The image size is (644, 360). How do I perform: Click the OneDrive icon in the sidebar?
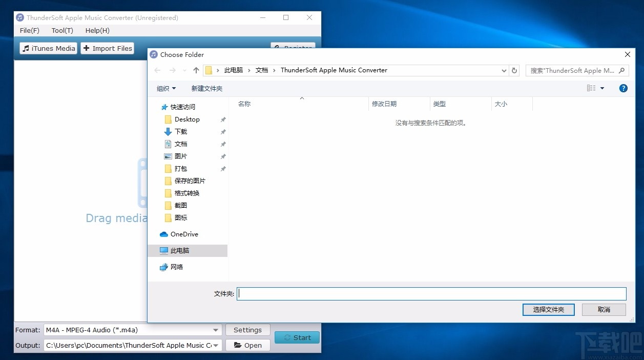[x=164, y=234]
